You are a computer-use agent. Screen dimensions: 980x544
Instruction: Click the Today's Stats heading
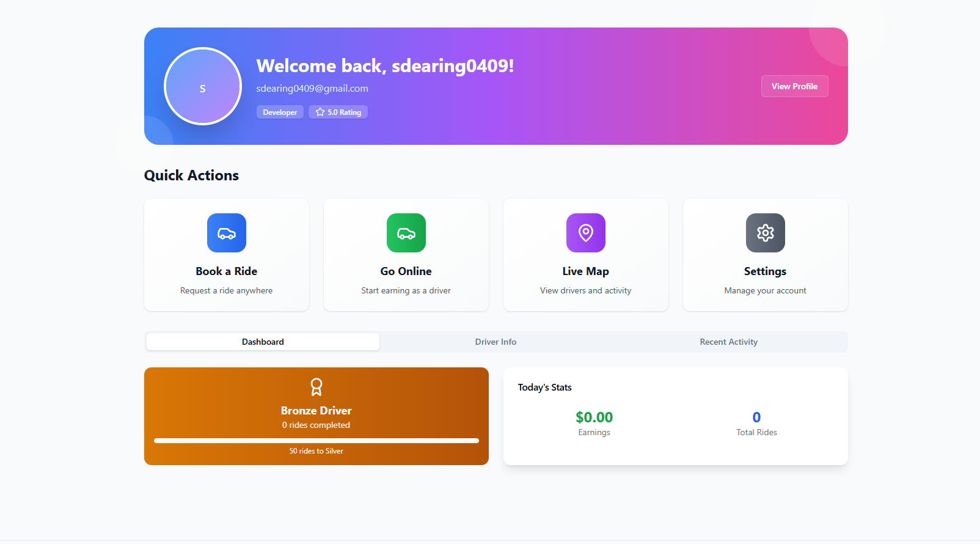(545, 388)
